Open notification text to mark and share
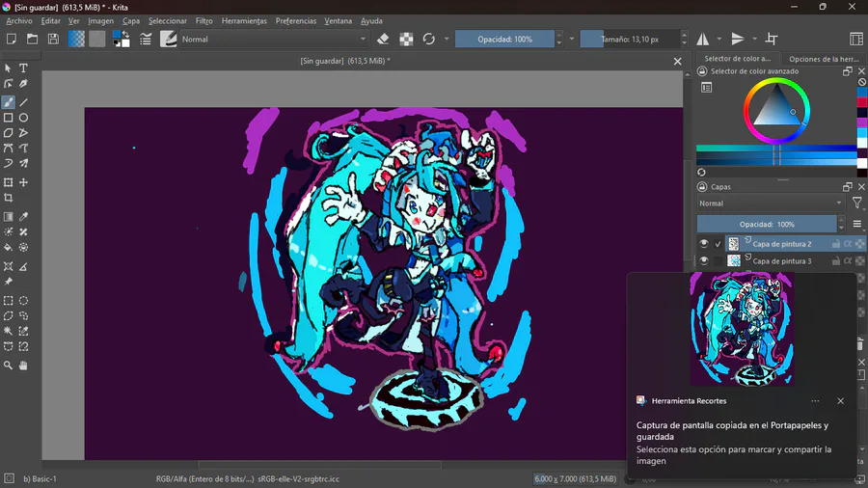The height and width of the screenshot is (488, 868). (734, 455)
